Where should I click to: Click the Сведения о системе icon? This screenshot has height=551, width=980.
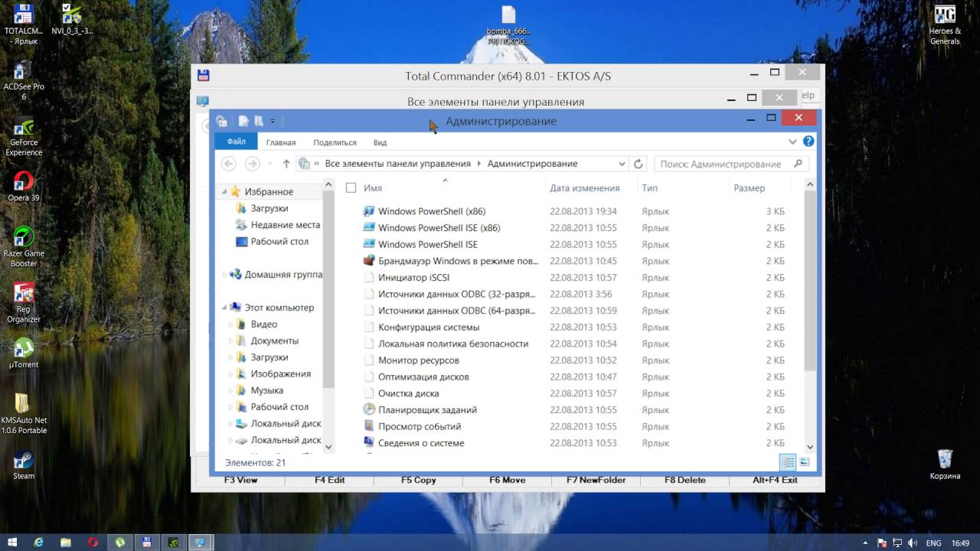tap(369, 443)
